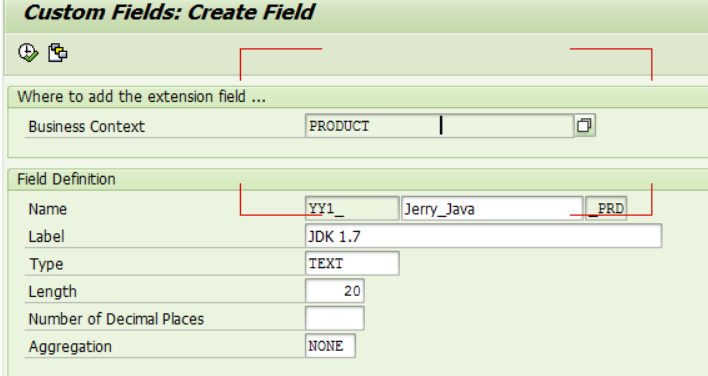Click the empty Number of Decimal Places field
Viewport: 708px width, 376px height.
(335, 319)
